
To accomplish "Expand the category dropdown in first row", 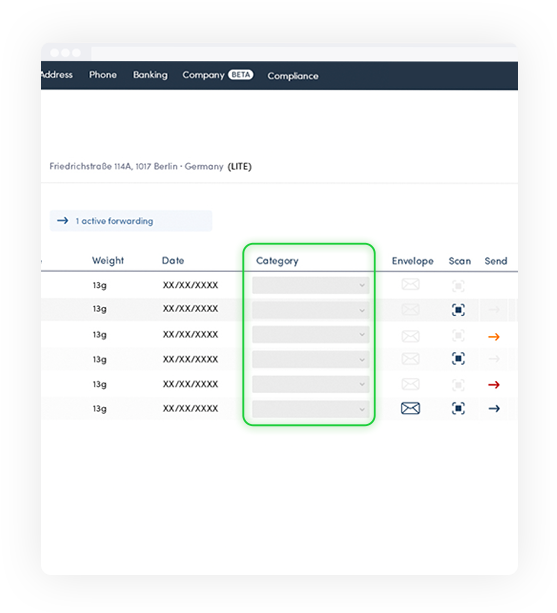I will point(311,285).
